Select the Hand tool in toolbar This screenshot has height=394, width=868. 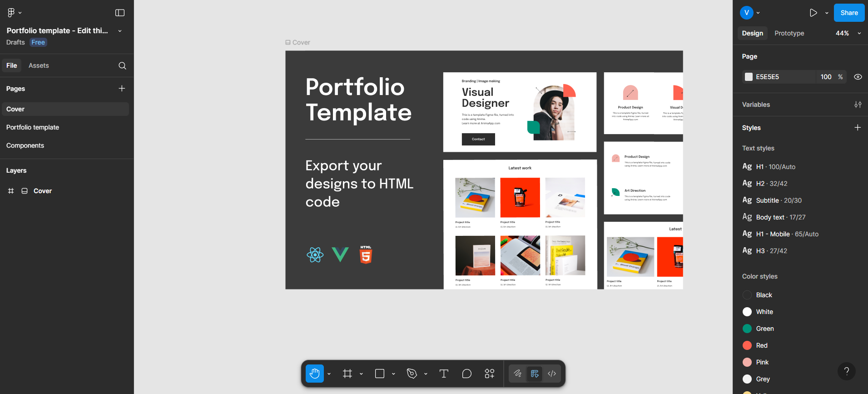(x=314, y=374)
